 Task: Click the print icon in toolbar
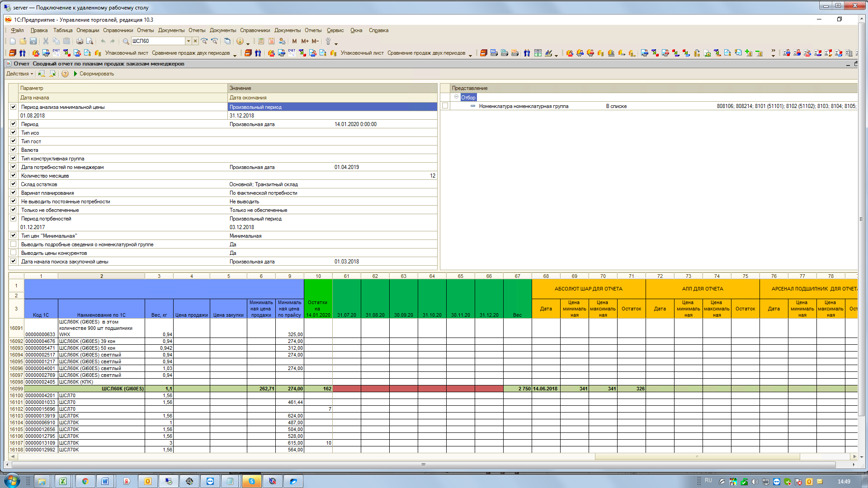80,41
